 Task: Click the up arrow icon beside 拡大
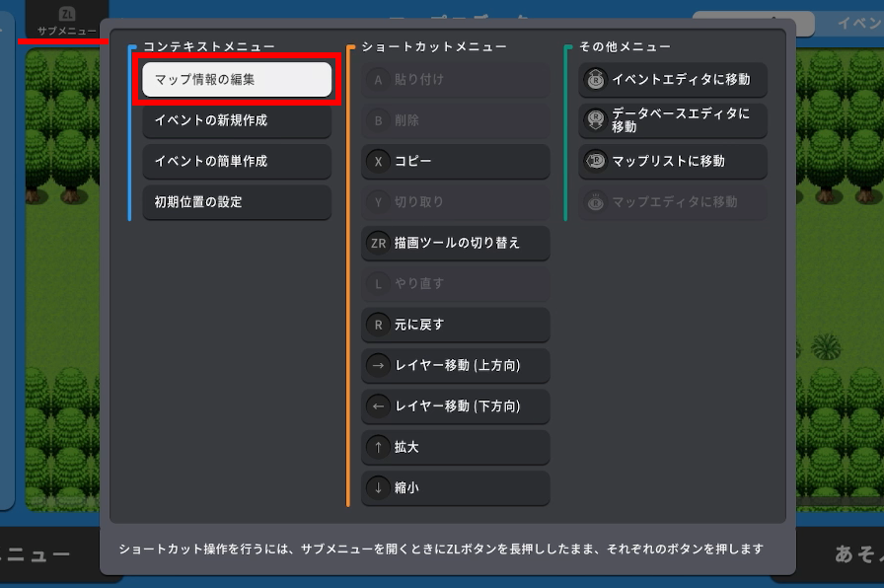378,447
